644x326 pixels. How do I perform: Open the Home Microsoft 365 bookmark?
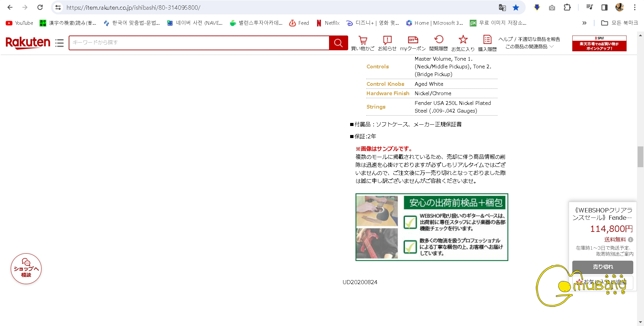435,23
